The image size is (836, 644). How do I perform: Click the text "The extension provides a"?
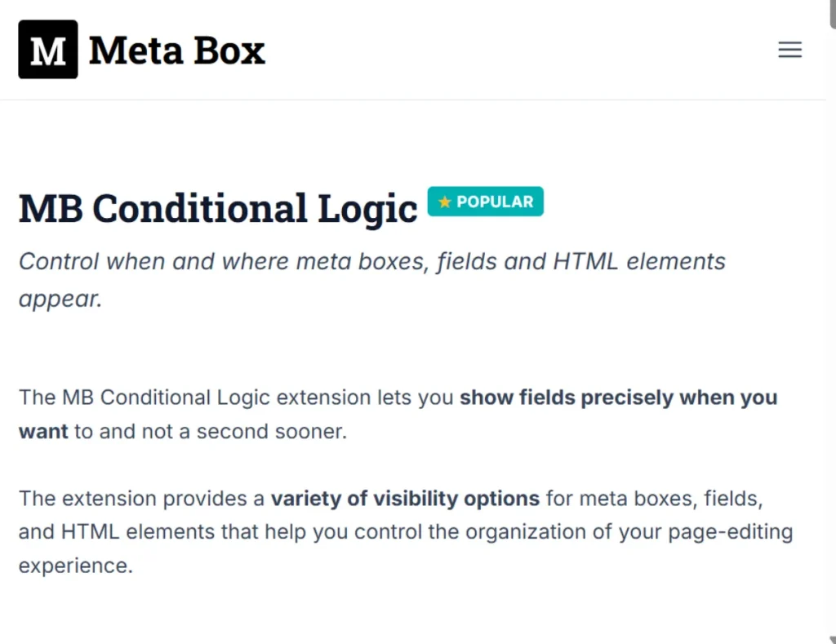pyautogui.click(x=141, y=499)
